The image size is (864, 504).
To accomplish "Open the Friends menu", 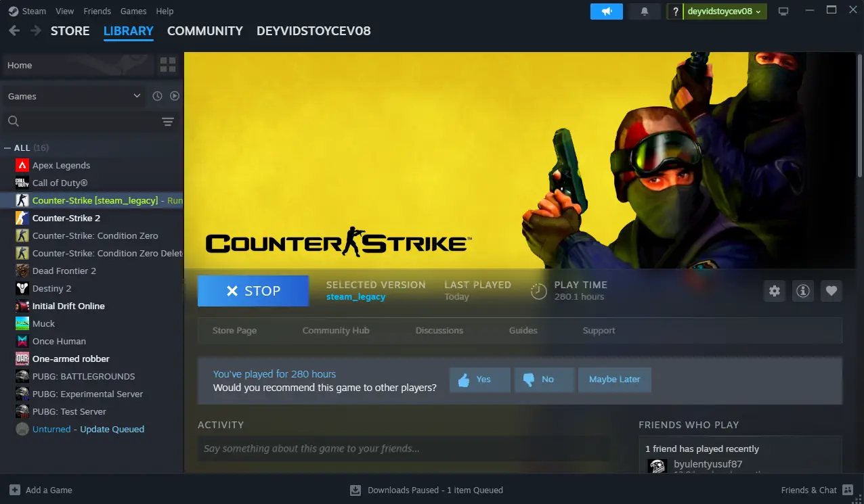I will (x=97, y=11).
